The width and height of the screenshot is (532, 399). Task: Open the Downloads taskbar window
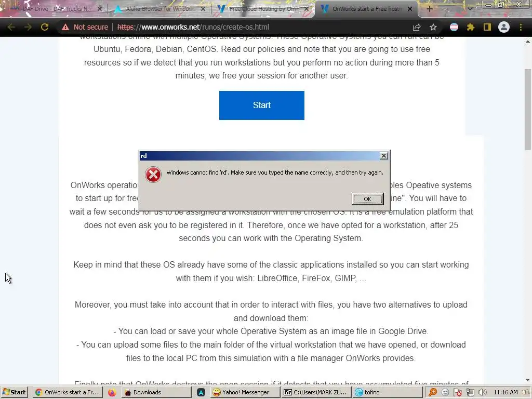click(157, 392)
